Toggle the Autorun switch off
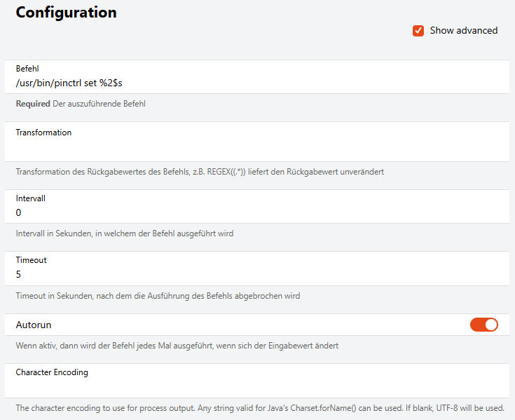The image size is (515, 420). click(483, 325)
